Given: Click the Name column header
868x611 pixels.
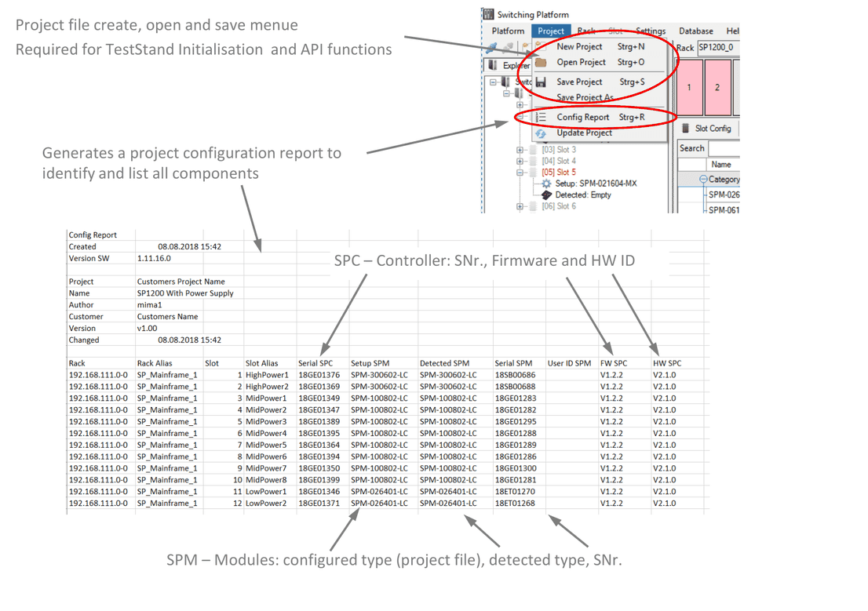Looking at the screenshot, I should [722, 165].
